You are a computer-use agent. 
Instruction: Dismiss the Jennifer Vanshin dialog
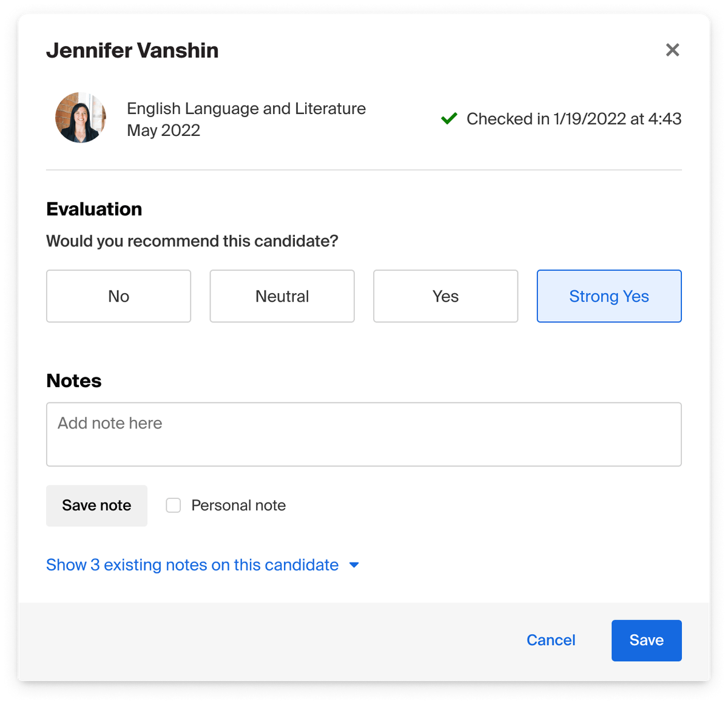click(x=672, y=50)
